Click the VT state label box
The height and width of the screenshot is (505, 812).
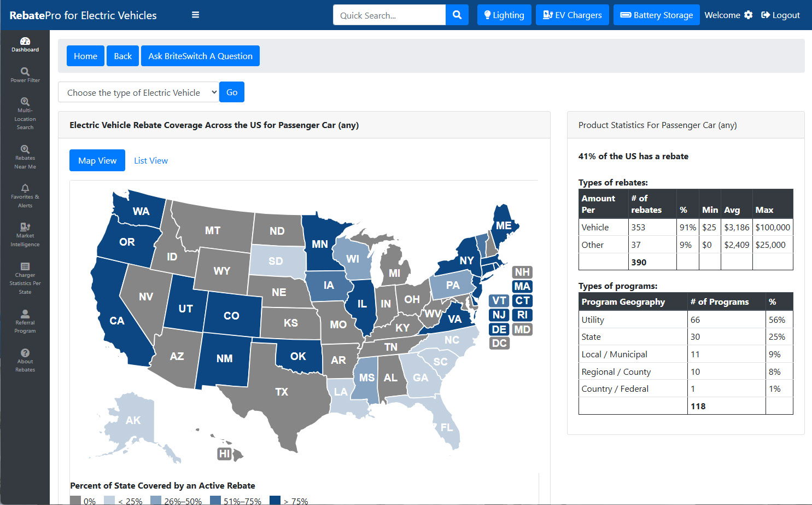[499, 300]
